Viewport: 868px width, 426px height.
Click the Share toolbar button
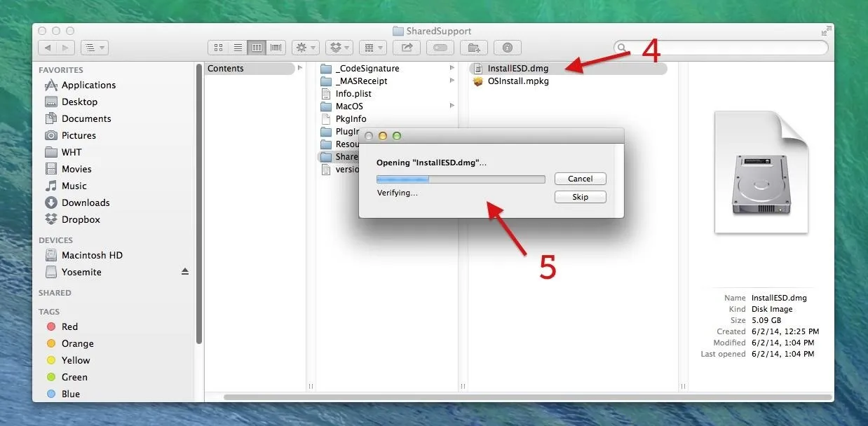click(407, 48)
